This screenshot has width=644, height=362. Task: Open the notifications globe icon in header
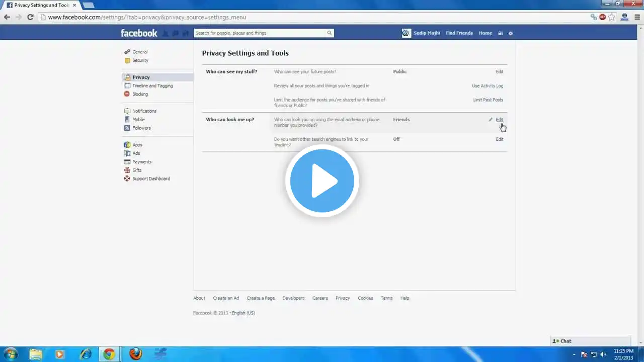(x=185, y=33)
